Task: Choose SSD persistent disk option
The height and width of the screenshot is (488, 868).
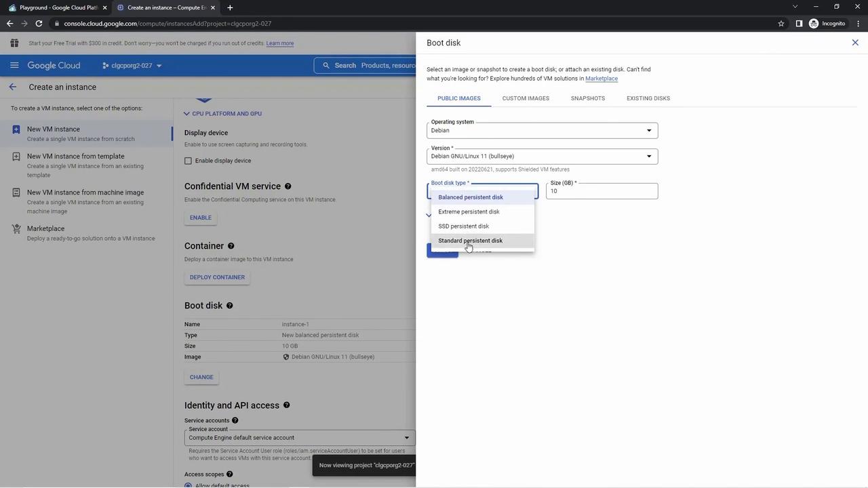Action: 483,226
